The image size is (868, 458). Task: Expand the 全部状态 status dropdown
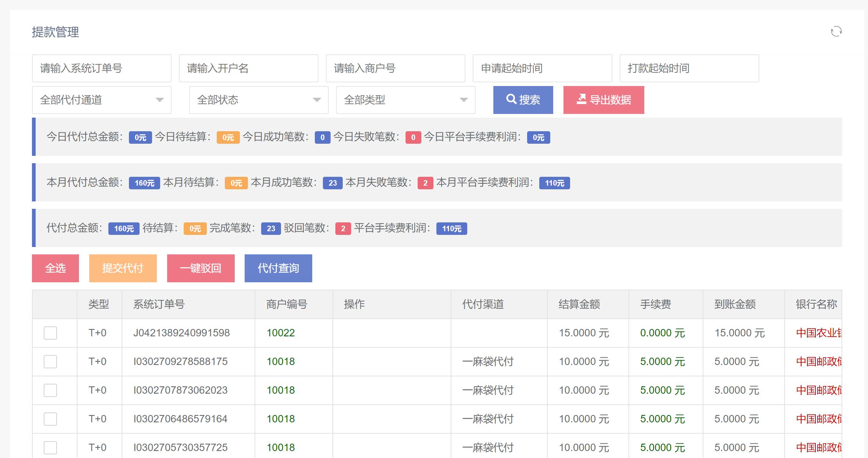click(x=259, y=100)
